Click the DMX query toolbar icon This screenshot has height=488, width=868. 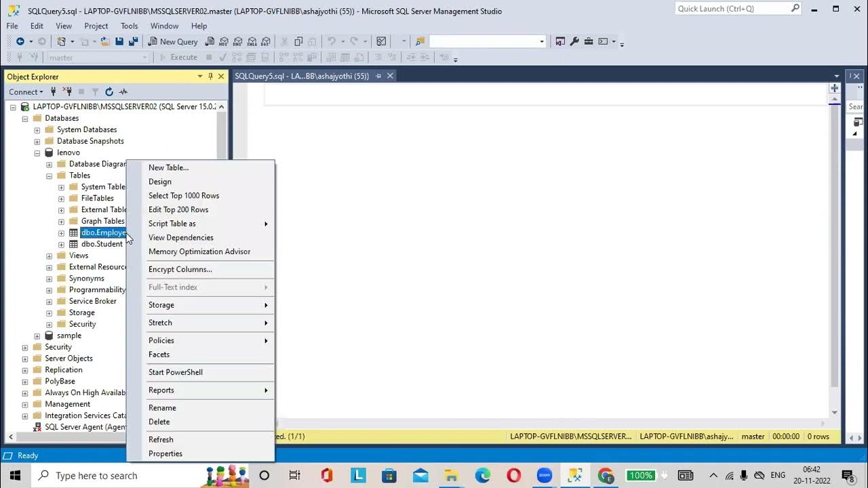coord(238,41)
